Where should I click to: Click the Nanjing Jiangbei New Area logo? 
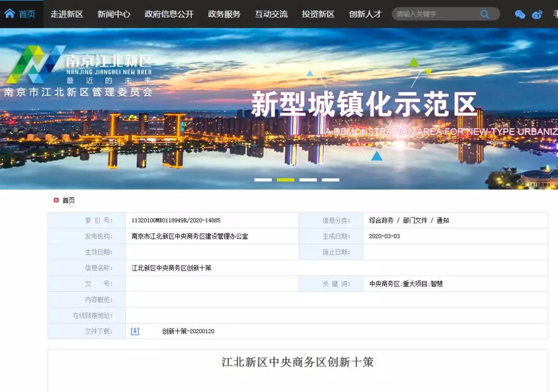pyautogui.click(x=78, y=71)
